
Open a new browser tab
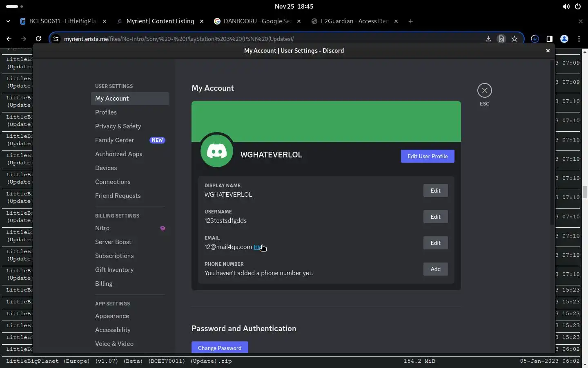click(x=411, y=21)
